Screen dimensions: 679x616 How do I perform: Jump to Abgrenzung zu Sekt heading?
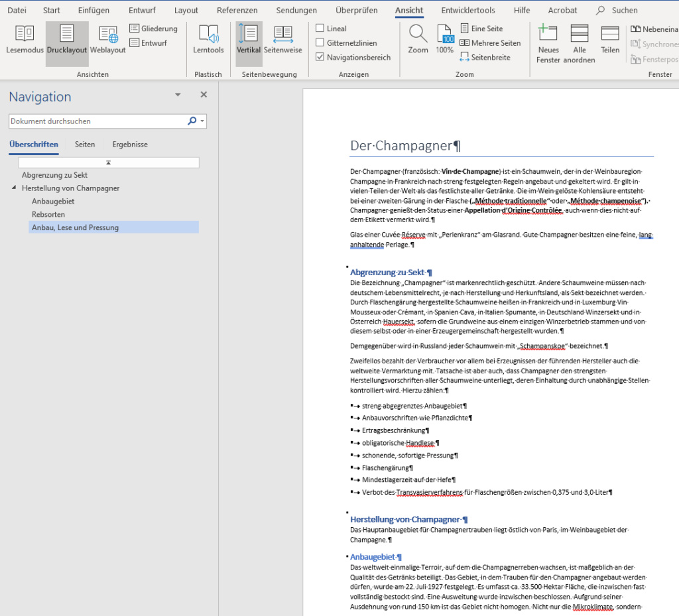(54, 175)
